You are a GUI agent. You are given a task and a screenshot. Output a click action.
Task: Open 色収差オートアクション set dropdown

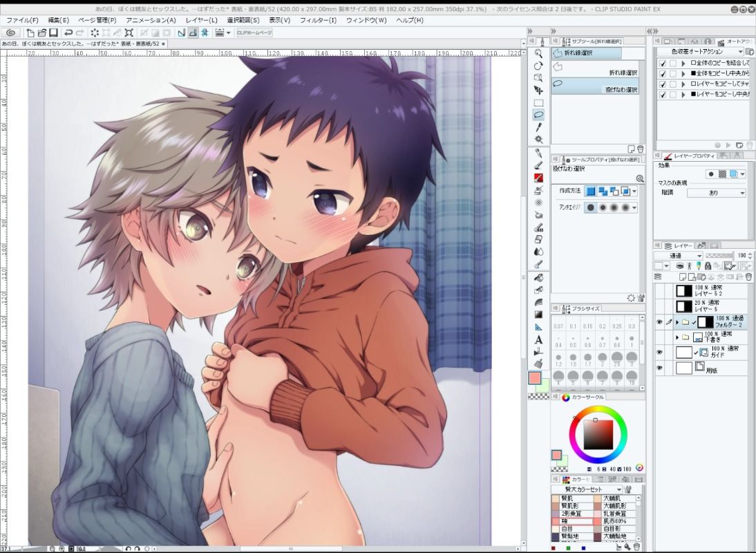(701, 52)
